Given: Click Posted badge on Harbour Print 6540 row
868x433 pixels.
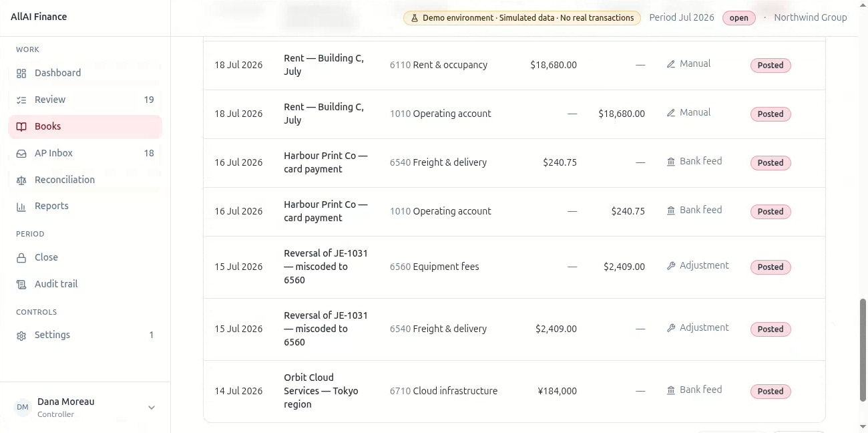Looking at the screenshot, I should click(771, 163).
